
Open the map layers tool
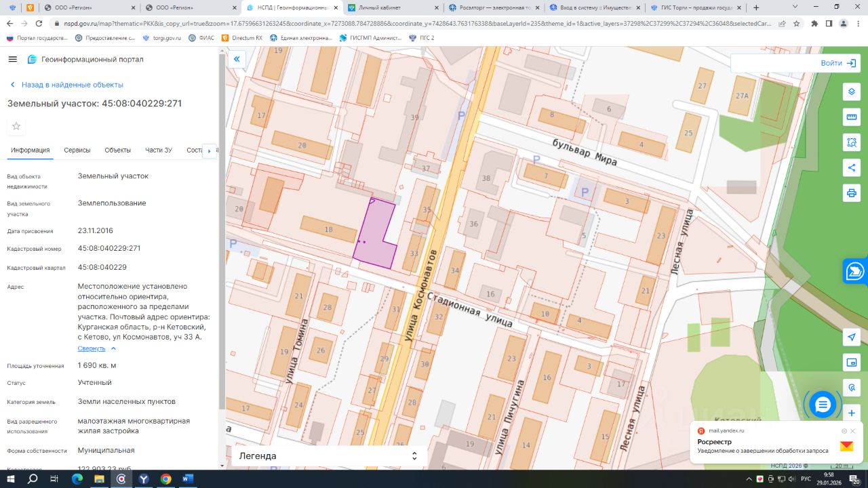click(x=852, y=92)
